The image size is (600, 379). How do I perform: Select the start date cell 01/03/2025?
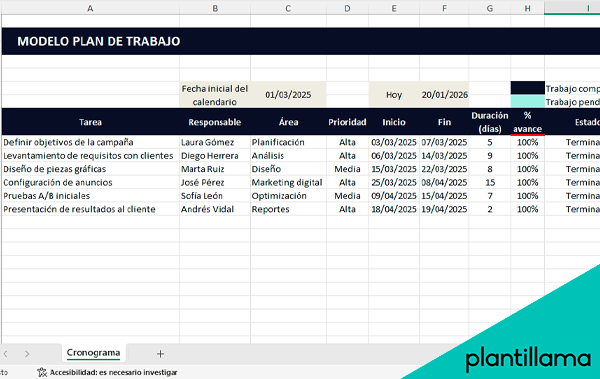point(289,95)
